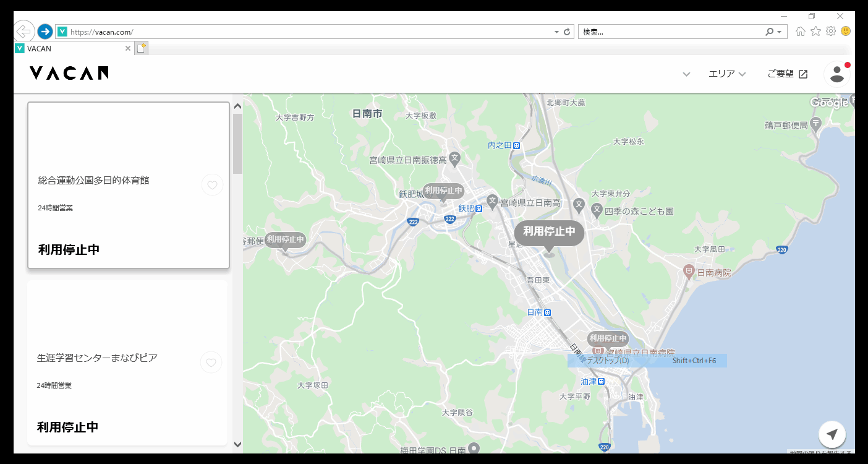Click the search magnifier icon
The height and width of the screenshot is (464, 868).
(769, 32)
